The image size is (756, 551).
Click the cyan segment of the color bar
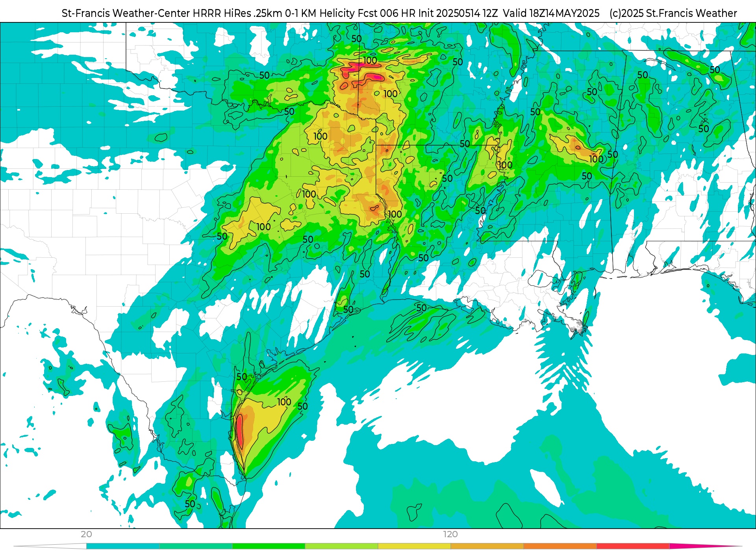click(123, 546)
